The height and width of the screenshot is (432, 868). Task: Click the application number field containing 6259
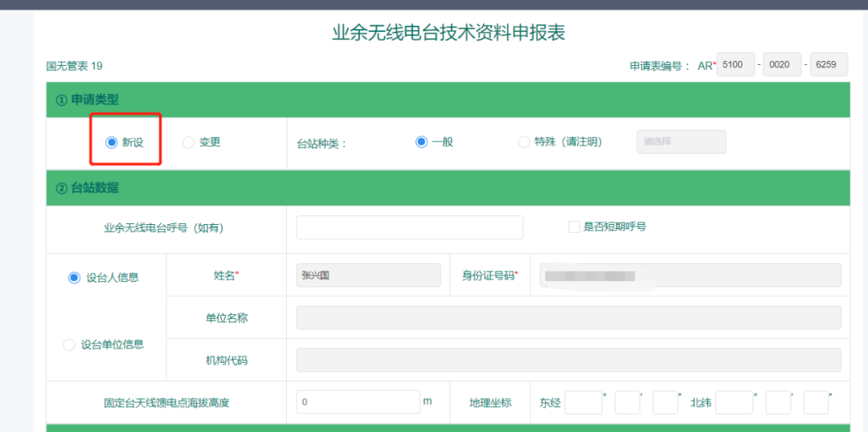(829, 65)
